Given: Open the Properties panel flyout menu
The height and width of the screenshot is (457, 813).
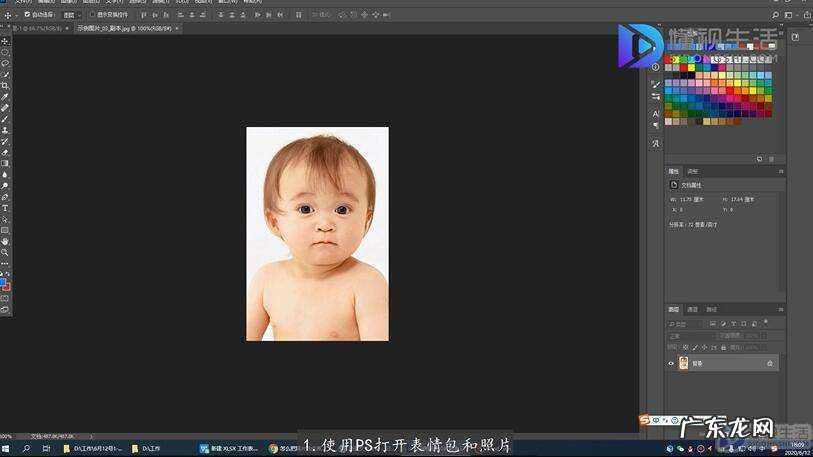Looking at the screenshot, I should click(781, 171).
